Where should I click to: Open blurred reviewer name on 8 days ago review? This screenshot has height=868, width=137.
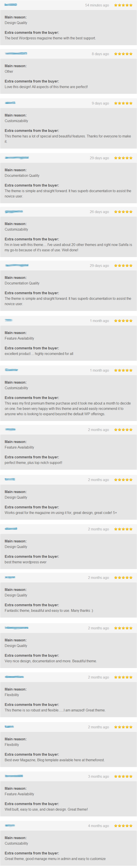(x=16, y=54)
